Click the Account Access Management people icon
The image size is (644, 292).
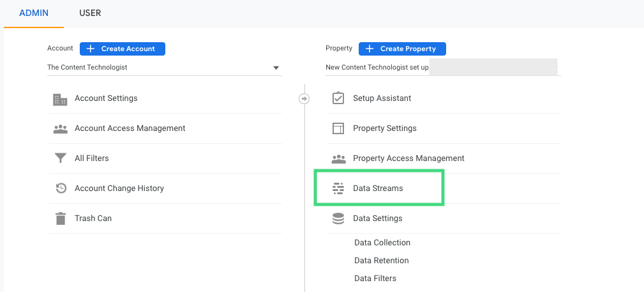(61, 128)
